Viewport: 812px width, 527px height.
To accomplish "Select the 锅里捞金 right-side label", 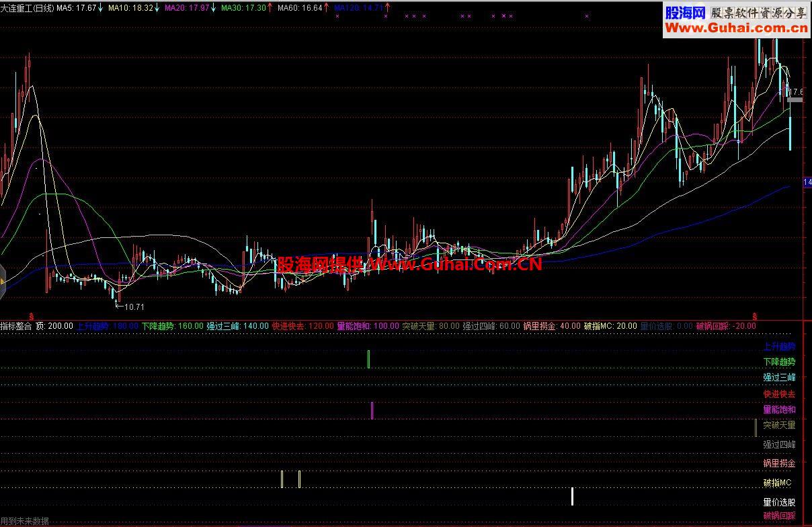I will coord(779,463).
